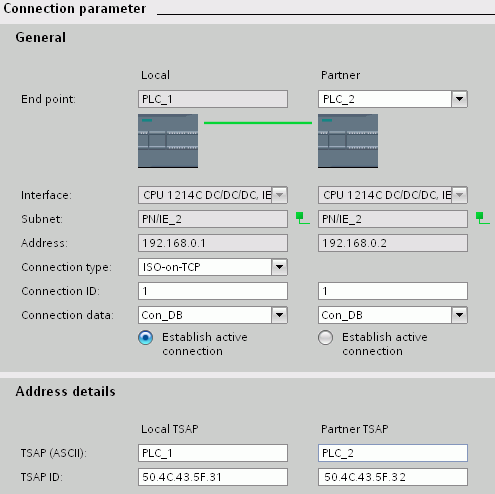Screen dimensions: 495x494
Task: Click the green subnet icon beside local PN/IE_2
Action: [x=303, y=218]
